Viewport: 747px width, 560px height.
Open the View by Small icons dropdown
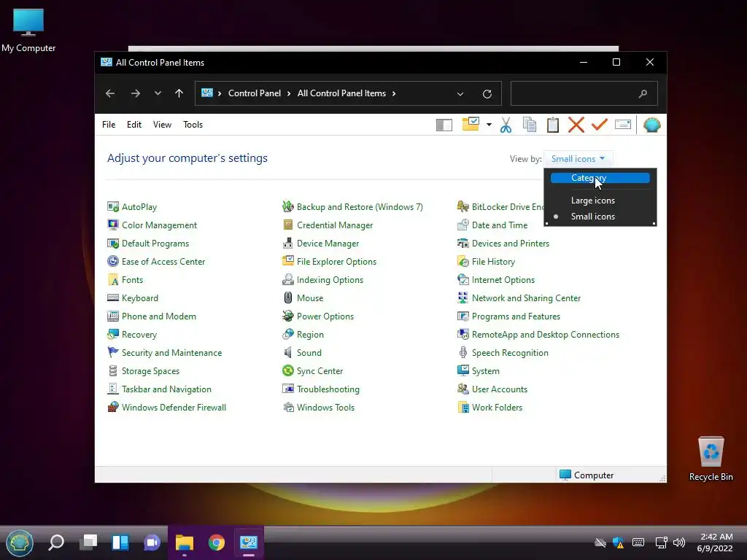[578, 158]
